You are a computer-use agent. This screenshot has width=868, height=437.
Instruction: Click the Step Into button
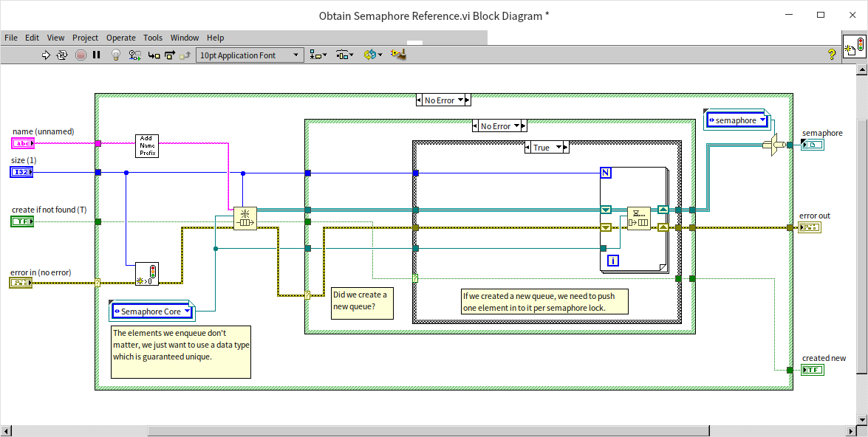(x=154, y=55)
